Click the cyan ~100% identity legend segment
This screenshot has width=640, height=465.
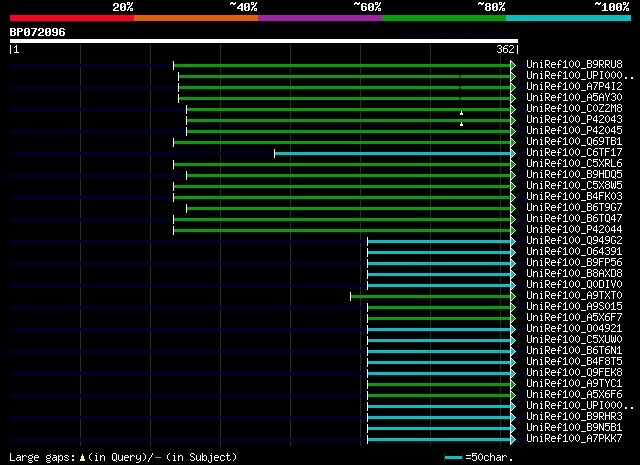click(x=569, y=18)
